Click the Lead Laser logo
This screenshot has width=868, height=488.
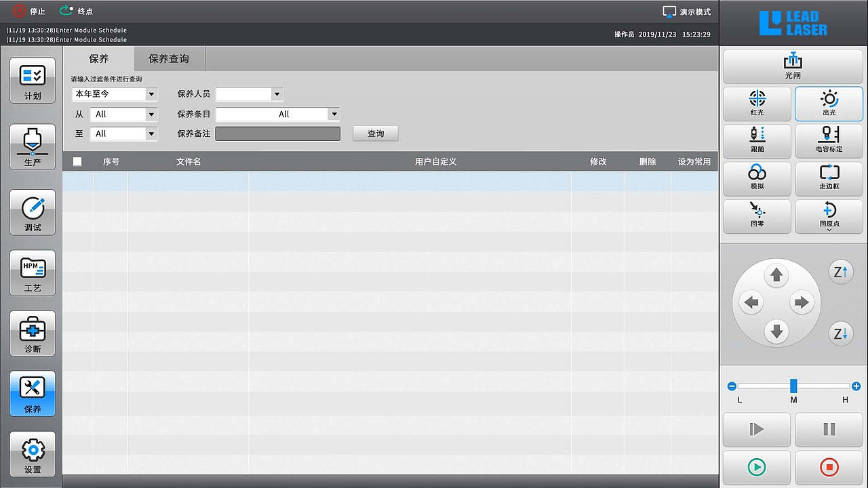coord(793,23)
